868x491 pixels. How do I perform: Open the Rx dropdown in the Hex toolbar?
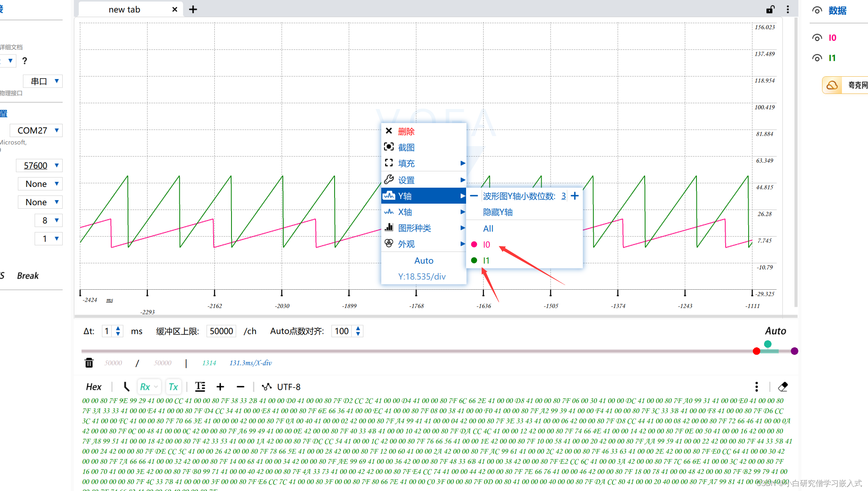[x=156, y=387]
